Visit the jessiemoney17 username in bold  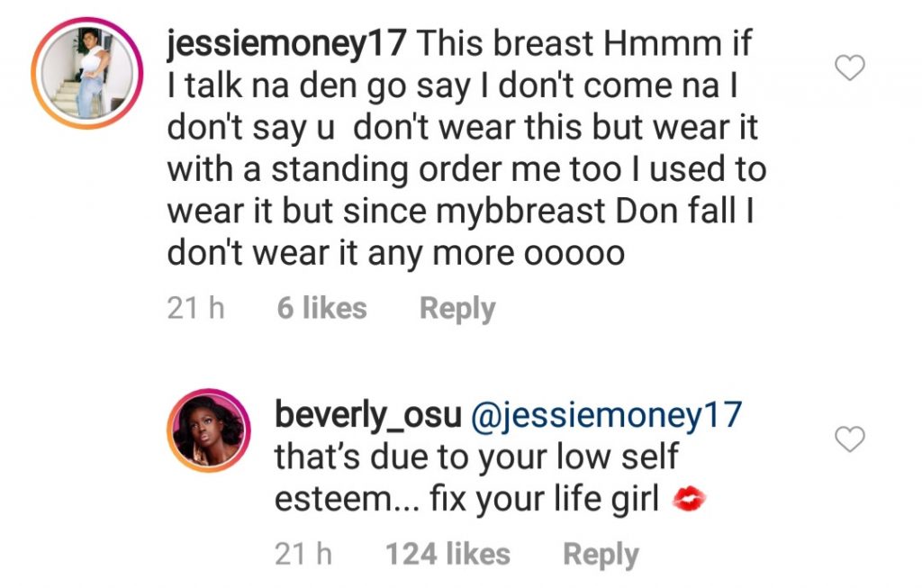(287, 46)
